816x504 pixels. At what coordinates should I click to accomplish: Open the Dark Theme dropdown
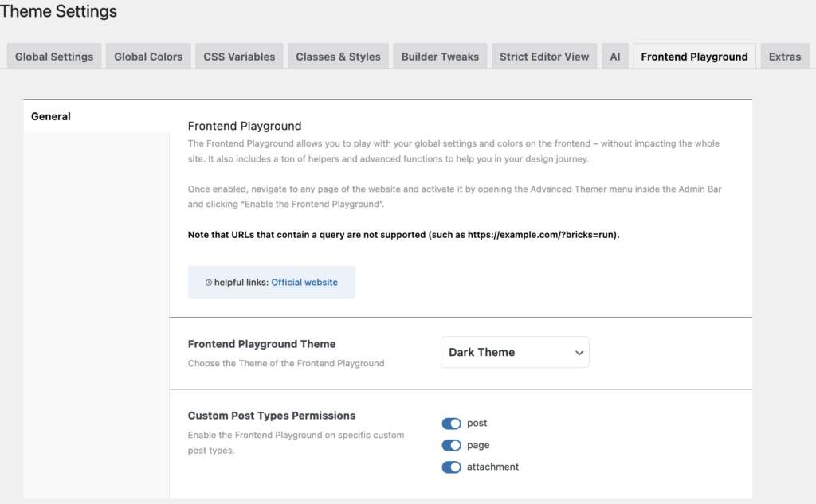(514, 352)
